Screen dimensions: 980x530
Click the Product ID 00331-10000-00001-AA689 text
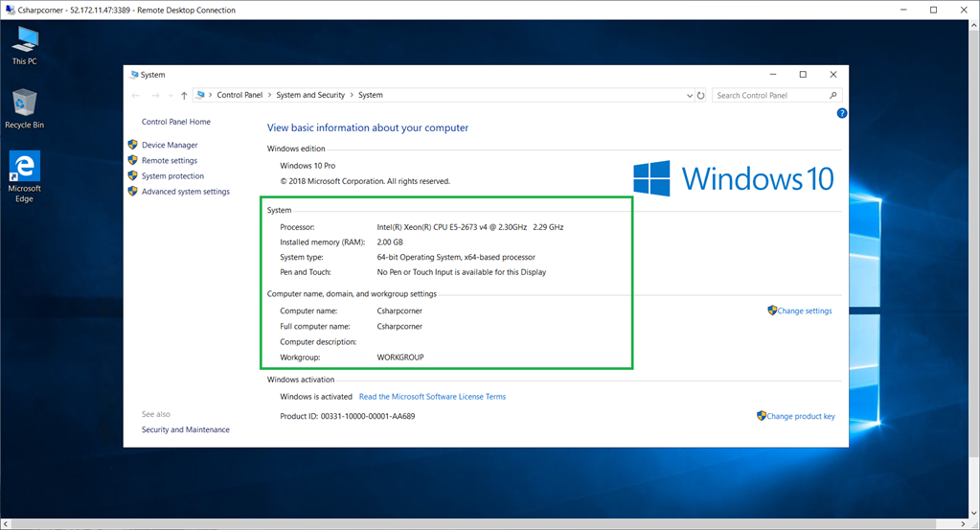pos(348,416)
